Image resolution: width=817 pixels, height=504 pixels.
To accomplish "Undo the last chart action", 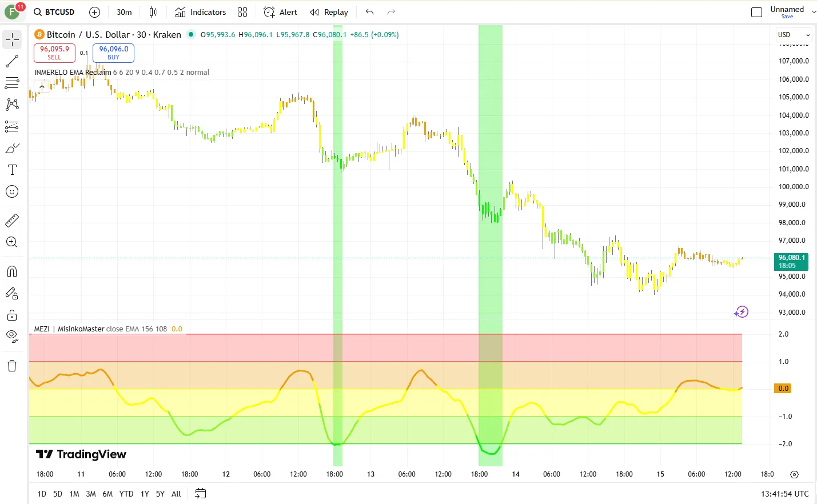I will (370, 12).
